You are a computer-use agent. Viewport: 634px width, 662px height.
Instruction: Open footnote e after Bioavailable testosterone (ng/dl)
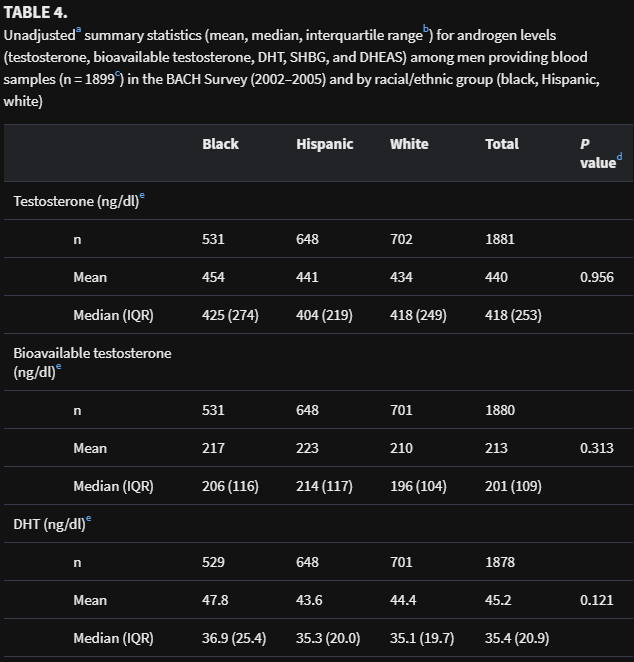(58, 366)
